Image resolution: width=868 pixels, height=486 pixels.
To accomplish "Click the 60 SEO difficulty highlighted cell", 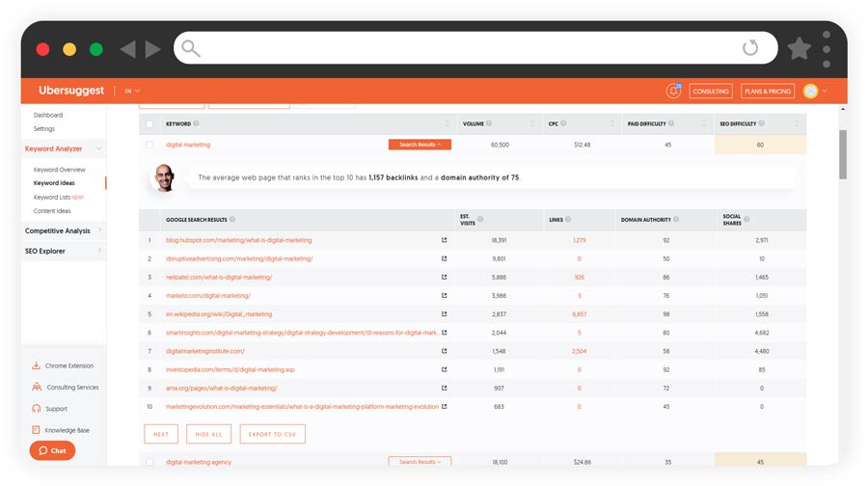I will point(760,145).
